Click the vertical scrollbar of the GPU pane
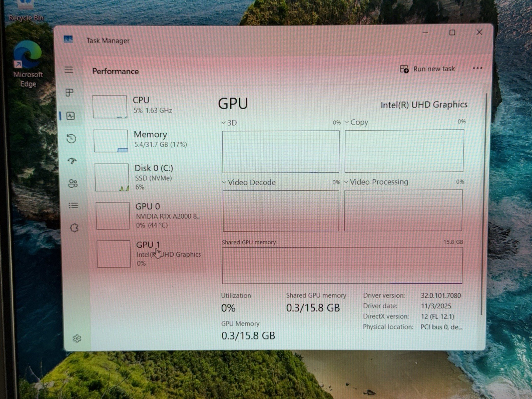532x399 pixels. point(484,204)
